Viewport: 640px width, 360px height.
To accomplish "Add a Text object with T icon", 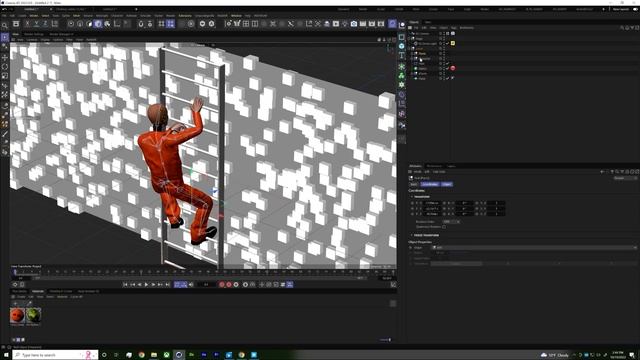I will [402, 56].
